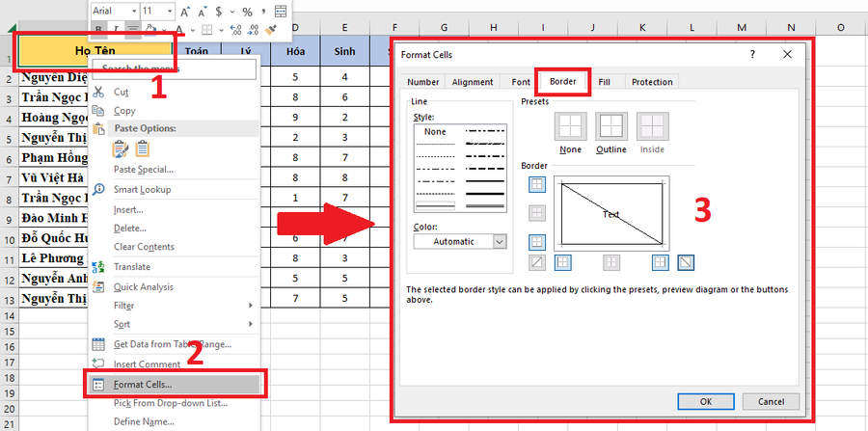Toggle the bottom border button
The width and height of the screenshot is (868, 431).
(x=537, y=242)
